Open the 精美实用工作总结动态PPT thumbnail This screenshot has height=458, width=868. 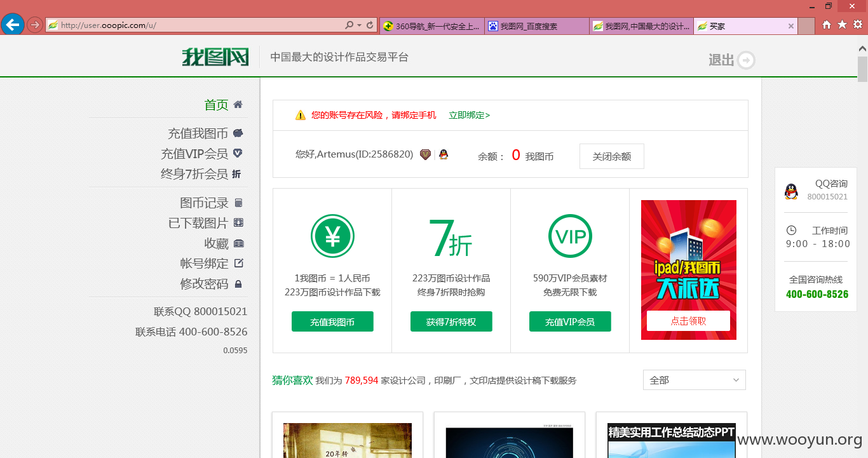pyautogui.click(x=672, y=440)
